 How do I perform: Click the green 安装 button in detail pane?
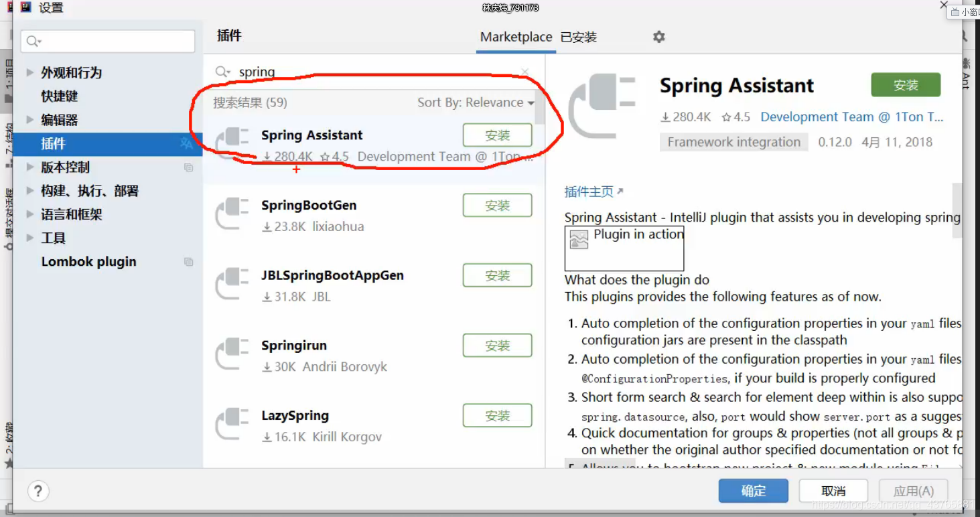pos(906,85)
